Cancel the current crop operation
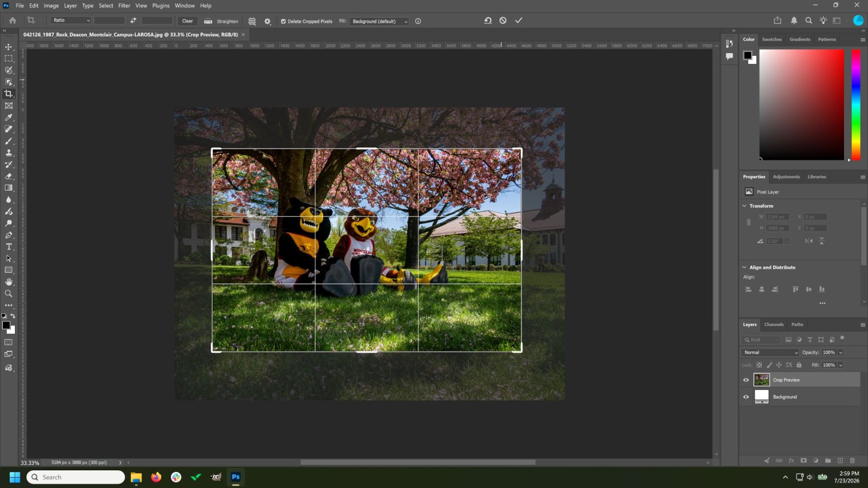 pos(503,21)
